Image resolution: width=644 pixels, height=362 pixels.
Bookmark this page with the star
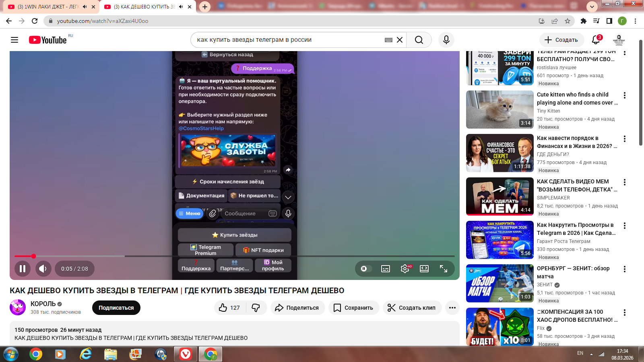pyautogui.click(x=568, y=21)
